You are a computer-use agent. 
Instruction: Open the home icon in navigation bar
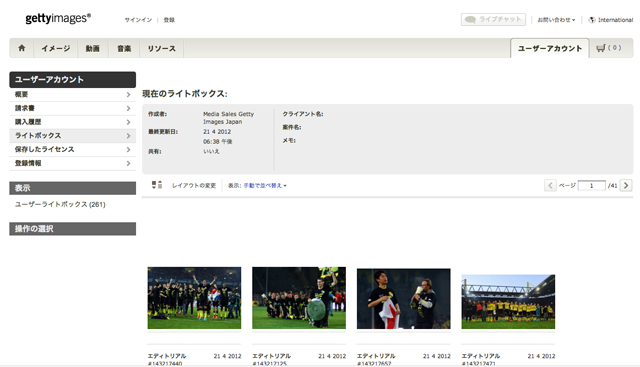click(x=22, y=48)
